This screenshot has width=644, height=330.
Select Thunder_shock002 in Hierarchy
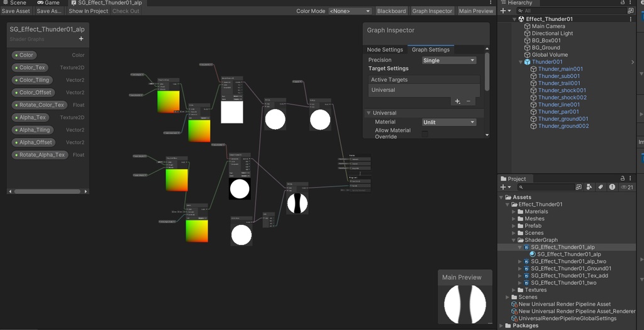pos(562,98)
